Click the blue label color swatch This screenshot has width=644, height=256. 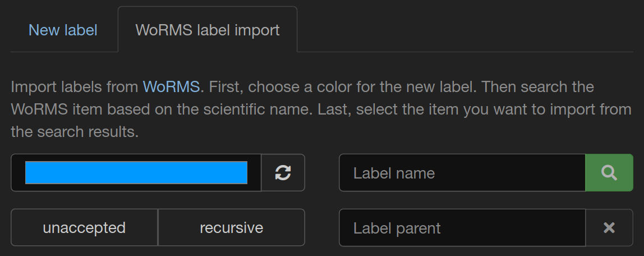[136, 173]
